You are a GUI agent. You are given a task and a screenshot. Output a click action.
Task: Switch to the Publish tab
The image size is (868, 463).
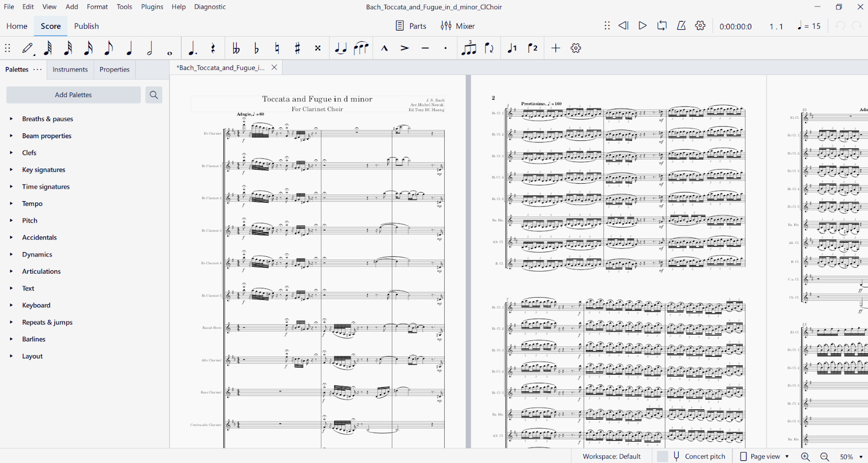point(86,26)
